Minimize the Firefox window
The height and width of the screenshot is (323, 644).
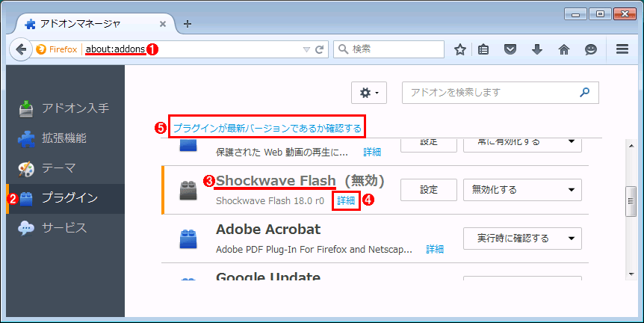click(575, 14)
